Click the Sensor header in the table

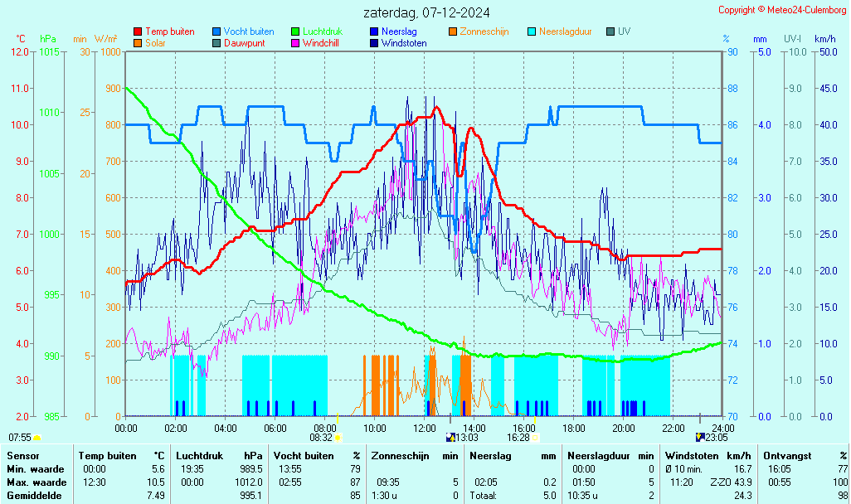(x=22, y=456)
